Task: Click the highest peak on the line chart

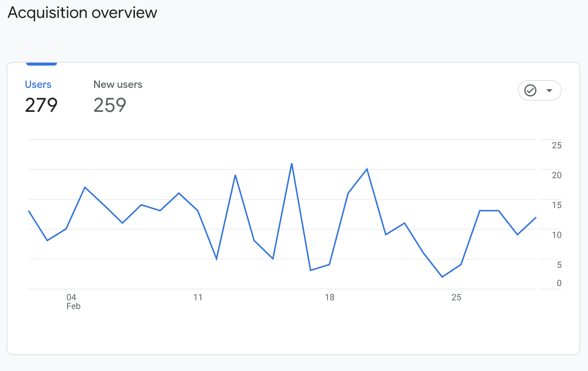Action: (x=292, y=164)
